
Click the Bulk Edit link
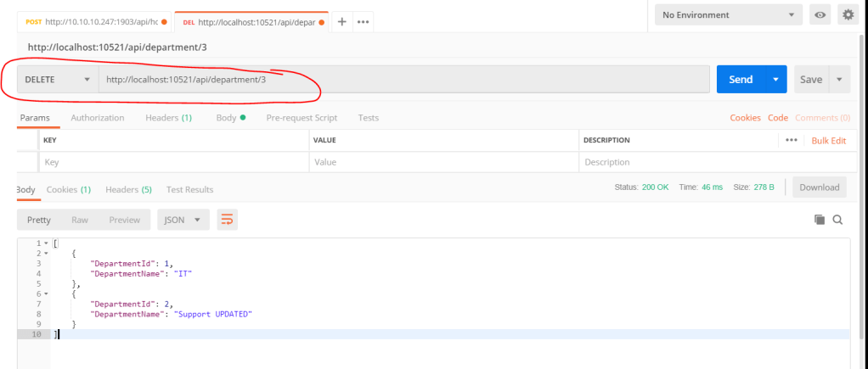829,140
